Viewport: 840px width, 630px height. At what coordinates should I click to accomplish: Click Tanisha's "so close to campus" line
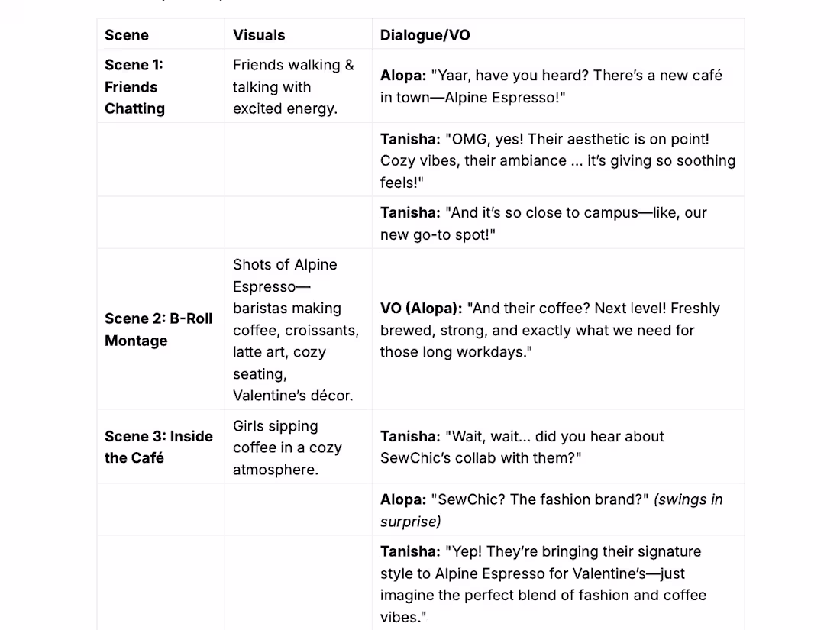[x=543, y=223]
